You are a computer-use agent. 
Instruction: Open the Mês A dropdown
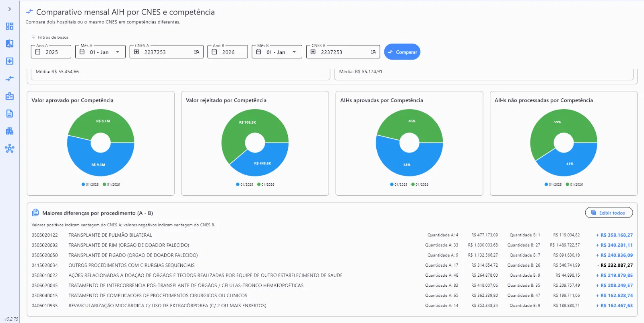click(100, 52)
